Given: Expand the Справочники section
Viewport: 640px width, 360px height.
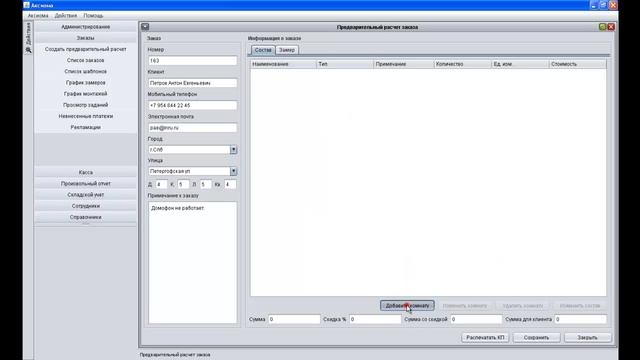Looking at the screenshot, I should (x=86, y=217).
